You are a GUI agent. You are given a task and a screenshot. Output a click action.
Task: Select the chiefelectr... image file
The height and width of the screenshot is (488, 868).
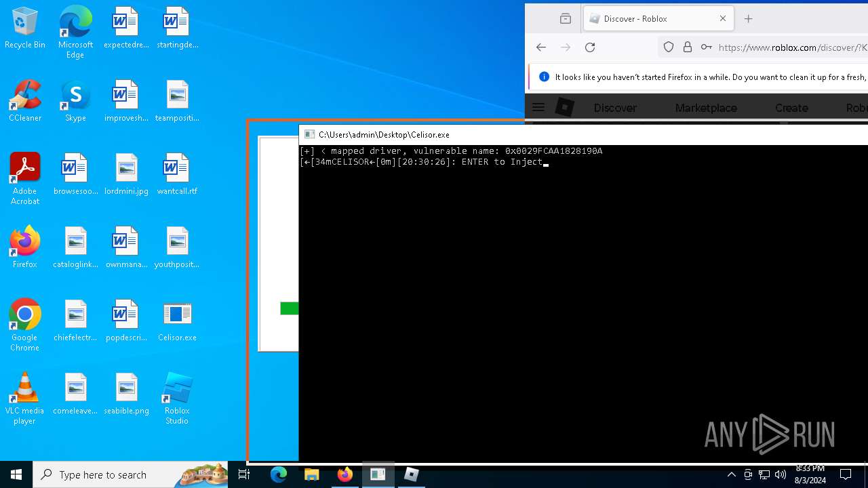75,321
